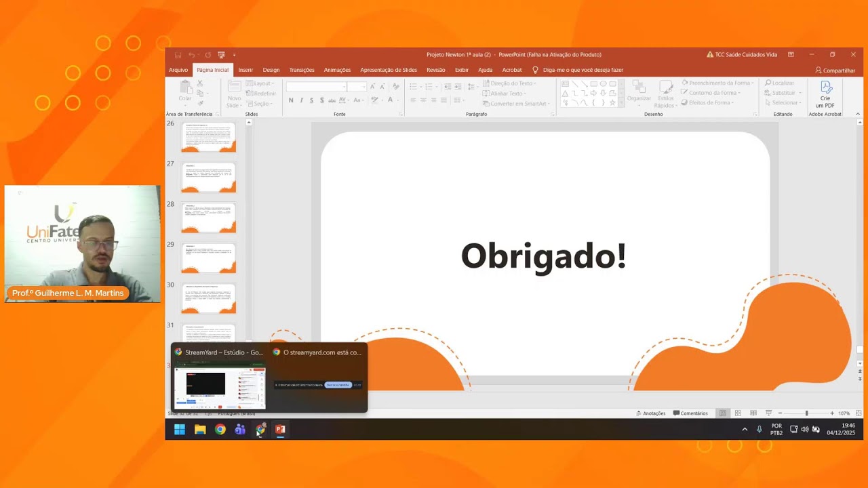Open the font name combo box
Viewport: 868px width, 488px height.
point(316,87)
